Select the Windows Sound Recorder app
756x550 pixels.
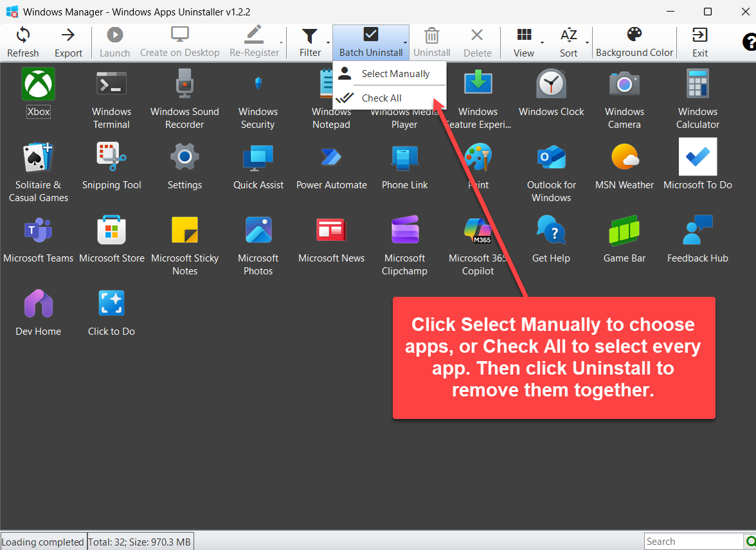point(184,100)
